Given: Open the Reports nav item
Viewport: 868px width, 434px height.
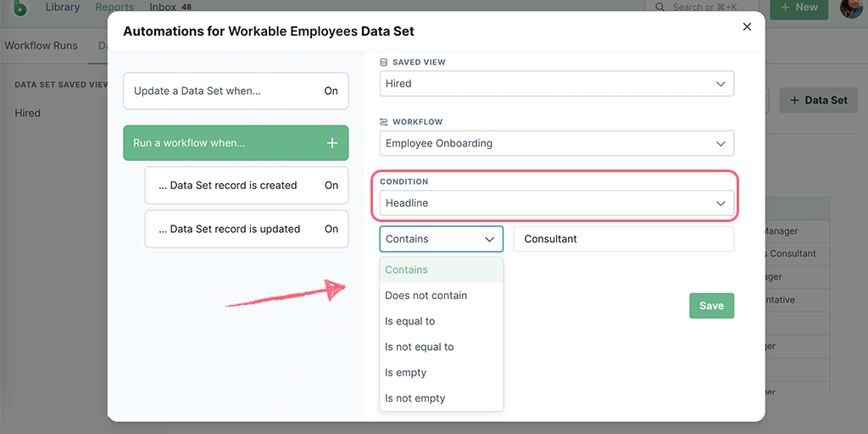Looking at the screenshot, I should (x=114, y=7).
